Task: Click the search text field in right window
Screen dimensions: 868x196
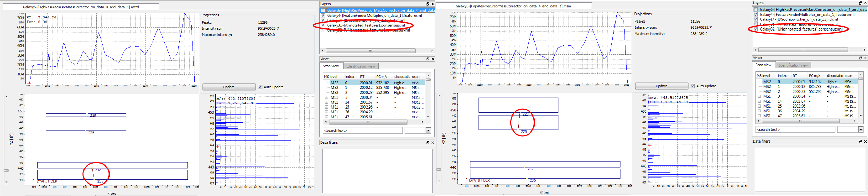Action: tap(796, 129)
